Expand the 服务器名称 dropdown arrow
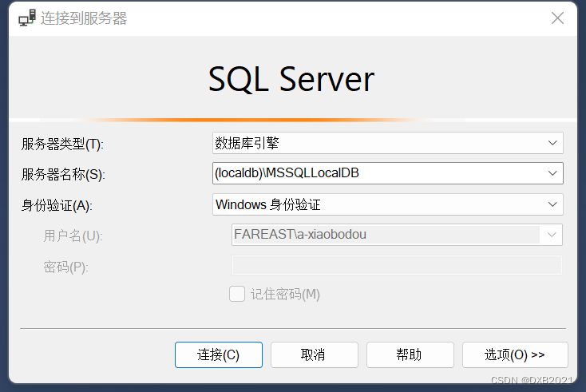The height and width of the screenshot is (392, 586). click(x=552, y=173)
